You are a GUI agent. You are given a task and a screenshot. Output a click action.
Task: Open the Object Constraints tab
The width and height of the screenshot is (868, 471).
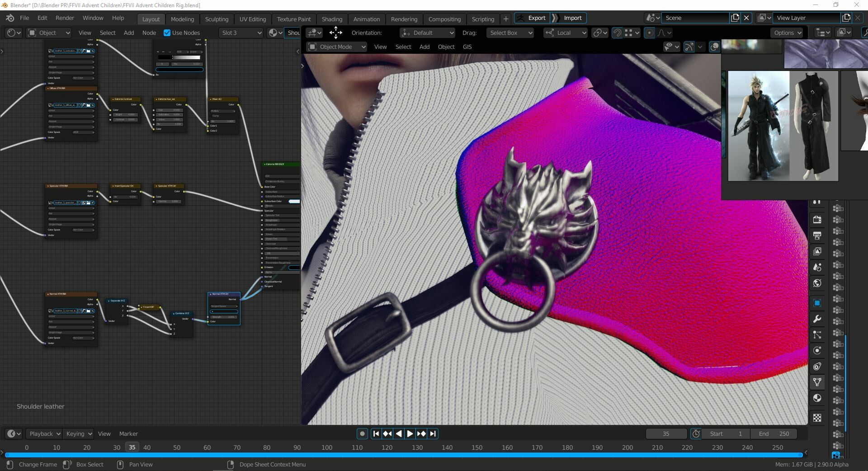[817, 367]
